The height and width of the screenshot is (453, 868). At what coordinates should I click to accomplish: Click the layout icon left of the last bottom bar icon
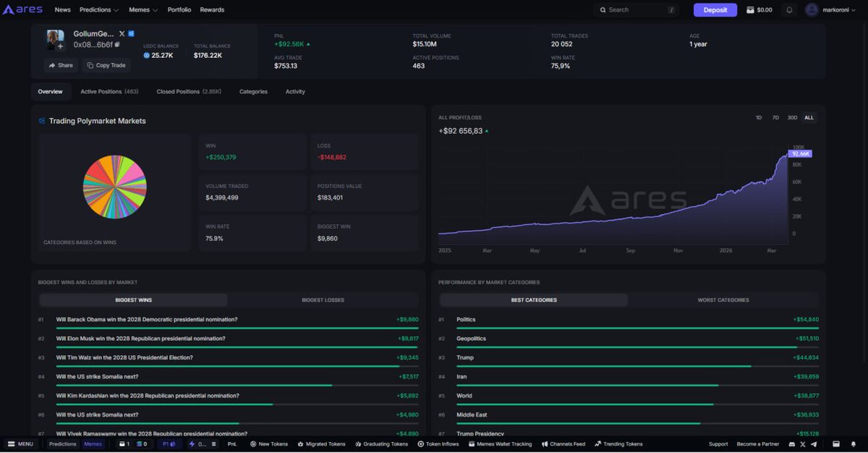click(x=836, y=444)
